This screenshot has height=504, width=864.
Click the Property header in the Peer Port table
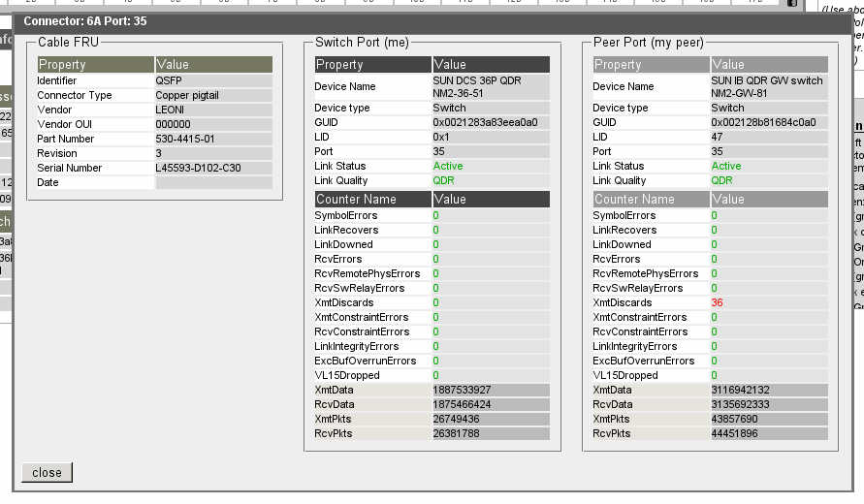point(652,64)
